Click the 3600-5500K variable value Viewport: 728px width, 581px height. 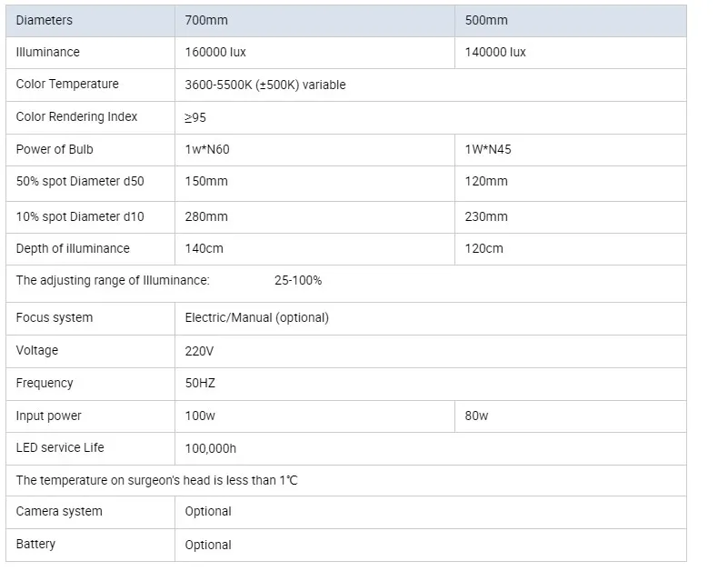coord(264,85)
